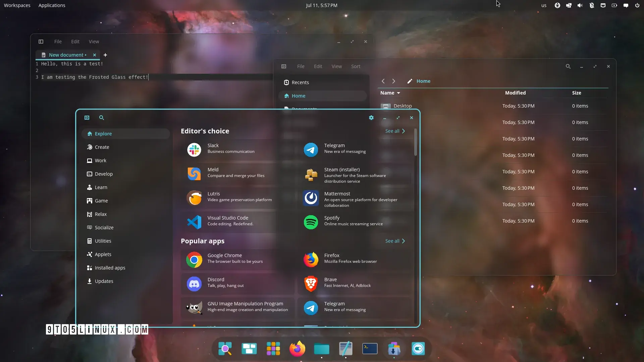Open app store settings gear
Screen dimensions: 644x362
coord(371,118)
